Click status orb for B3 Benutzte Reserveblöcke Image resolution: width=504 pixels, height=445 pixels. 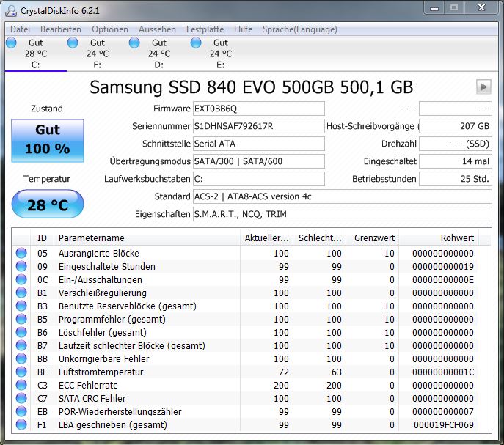(x=21, y=306)
